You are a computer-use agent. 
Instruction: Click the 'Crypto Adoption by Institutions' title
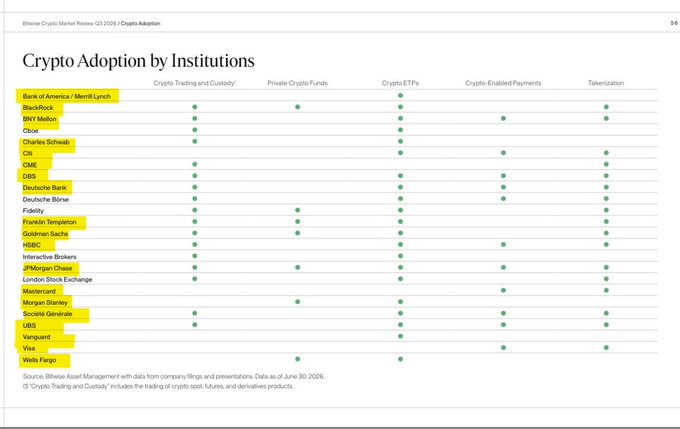pos(138,61)
